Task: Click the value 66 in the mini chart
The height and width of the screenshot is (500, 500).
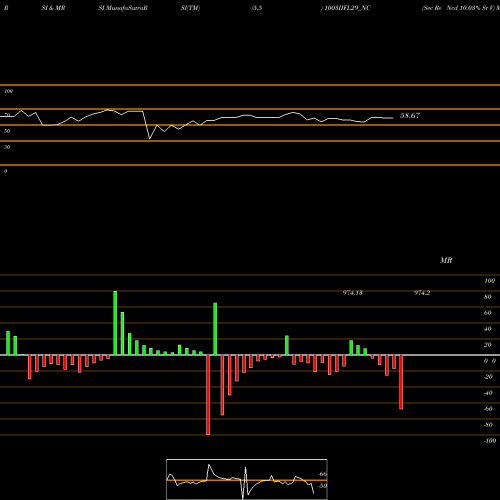Action: (323, 474)
